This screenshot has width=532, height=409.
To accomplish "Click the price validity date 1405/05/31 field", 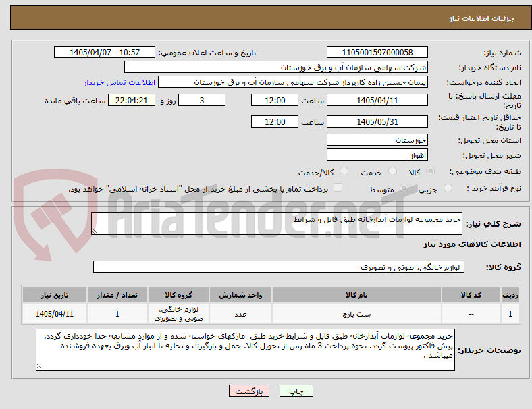I will pos(377,121).
